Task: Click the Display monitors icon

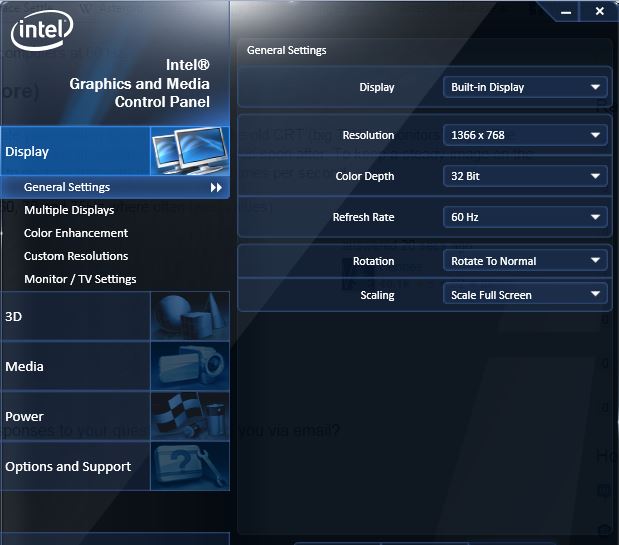Action: click(x=190, y=151)
